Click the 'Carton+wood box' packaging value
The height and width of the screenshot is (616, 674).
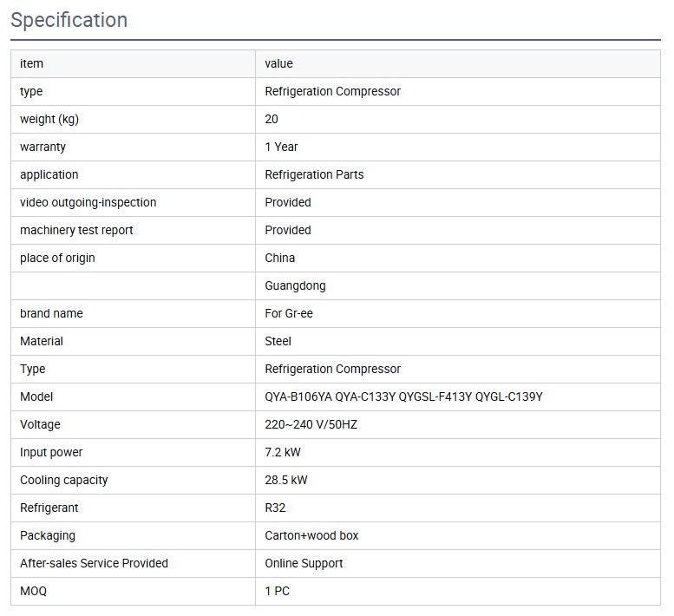click(311, 535)
